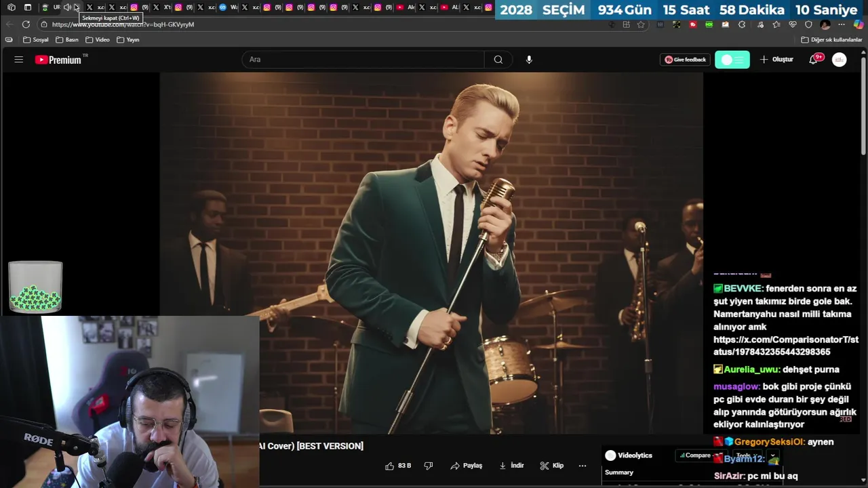Switch to the WhatsApp-like blue tab
Viewport: 868px width, 488px height.
pos(222,7)
